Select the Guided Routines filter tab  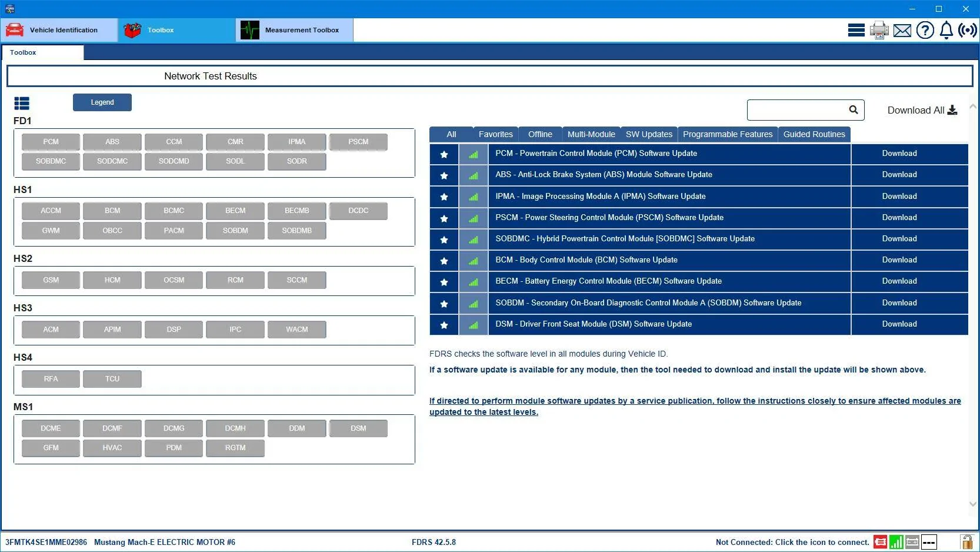coord(814,134)
